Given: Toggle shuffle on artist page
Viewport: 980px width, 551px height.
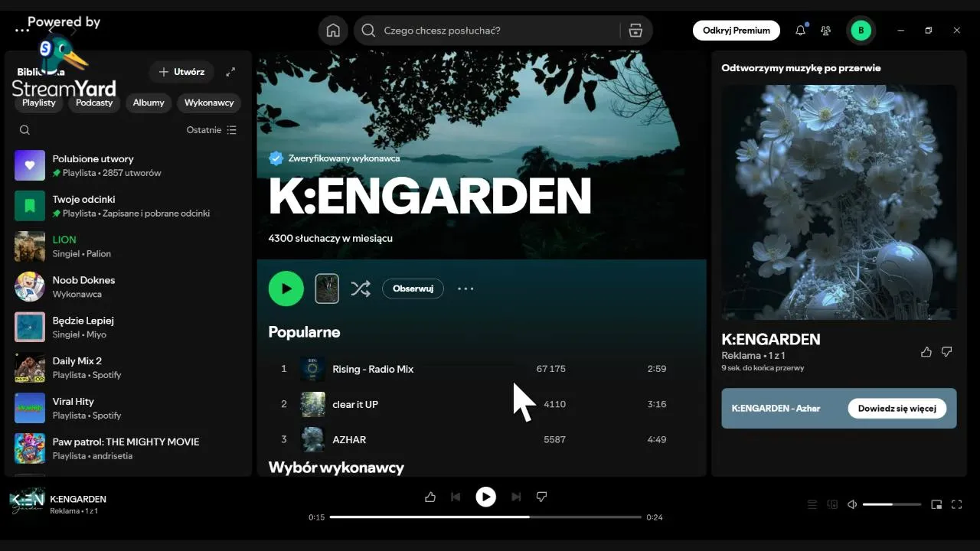Looking at the screenshot, I should pyautogui.click(x=360, y=289).
